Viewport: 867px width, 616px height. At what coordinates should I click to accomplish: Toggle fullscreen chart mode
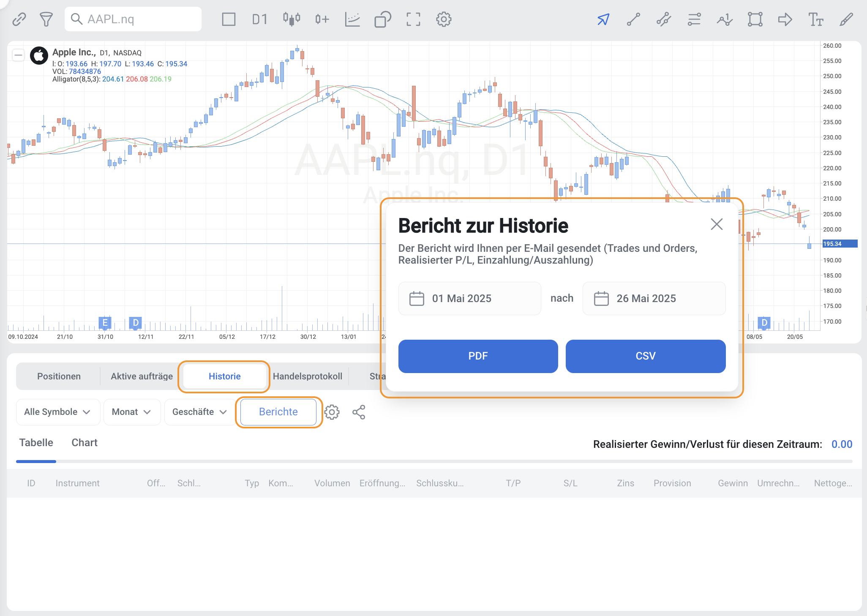click(x=413, y=19)
